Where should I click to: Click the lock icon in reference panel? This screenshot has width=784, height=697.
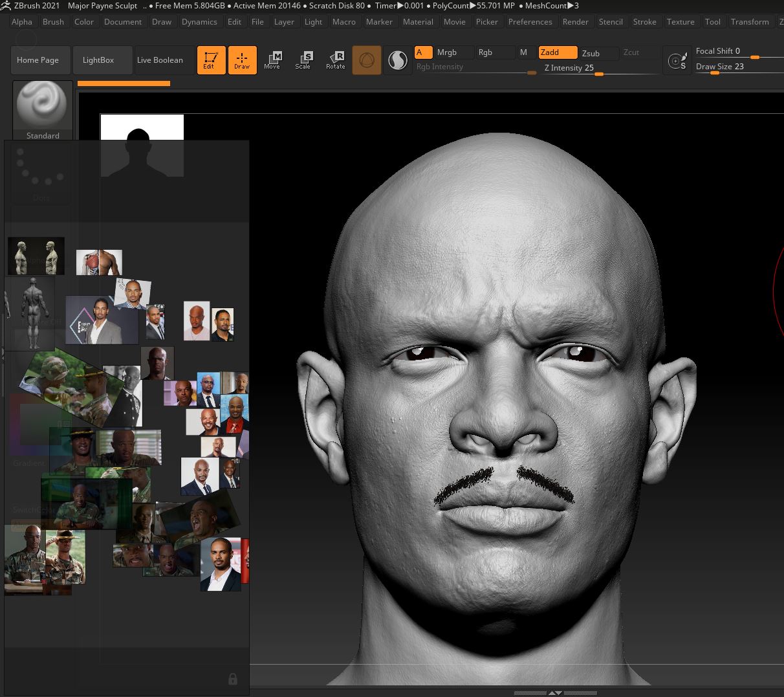click(233, 678)
